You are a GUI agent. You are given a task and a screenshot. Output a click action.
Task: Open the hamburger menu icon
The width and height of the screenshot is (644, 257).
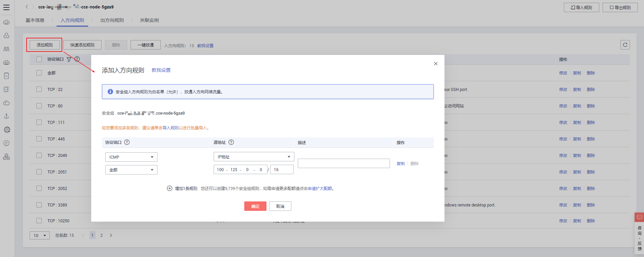6,7
